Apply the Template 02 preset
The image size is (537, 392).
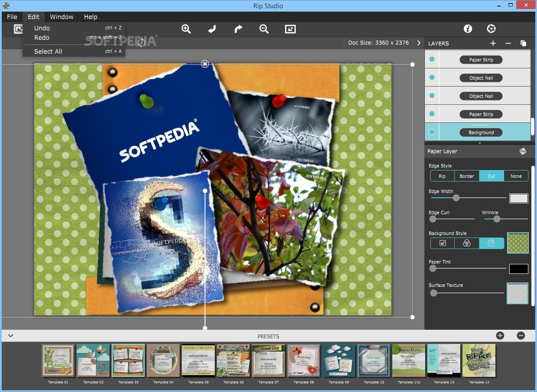(93, 360)
